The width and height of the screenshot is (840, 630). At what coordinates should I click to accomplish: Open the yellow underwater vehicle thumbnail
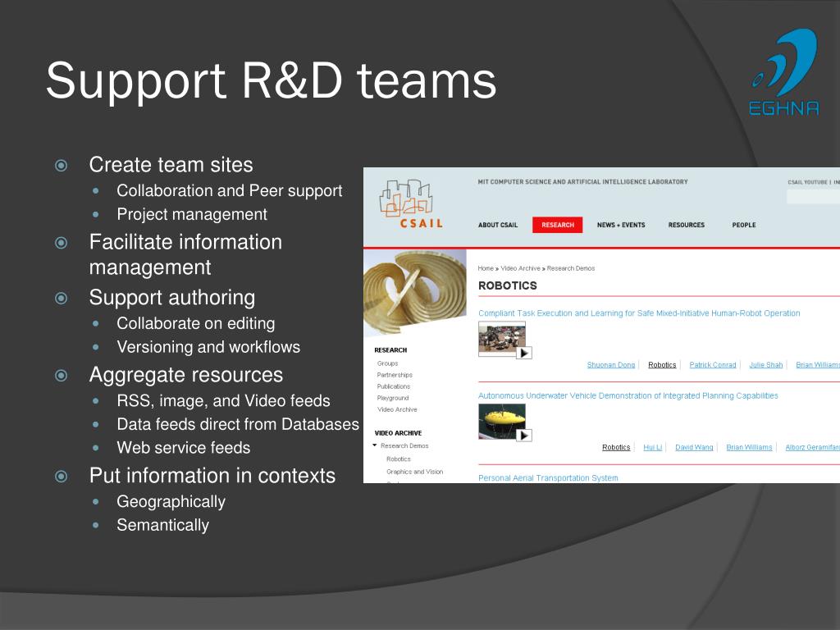tap(501, 421)
